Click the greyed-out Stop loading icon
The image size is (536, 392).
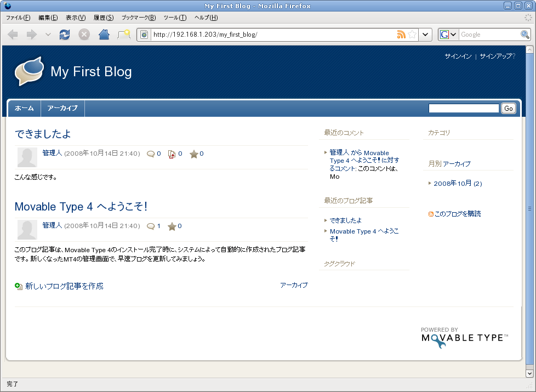[84, 35]
